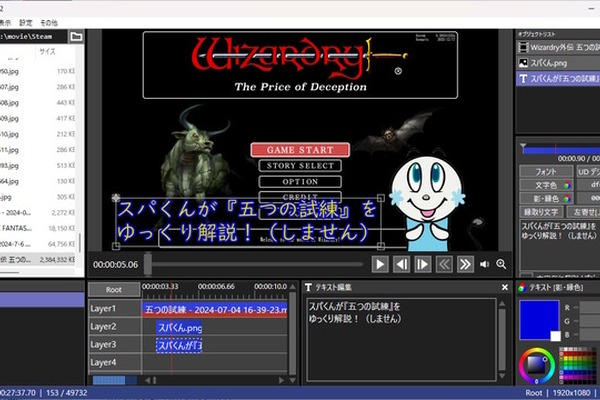This screenshot has width=600, height=400.
Task: Step back one frame in preview
Action: pos(401,264)
